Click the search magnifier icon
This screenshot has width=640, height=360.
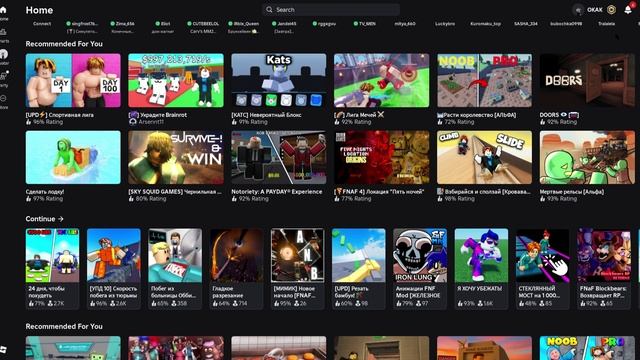[269, 10]
